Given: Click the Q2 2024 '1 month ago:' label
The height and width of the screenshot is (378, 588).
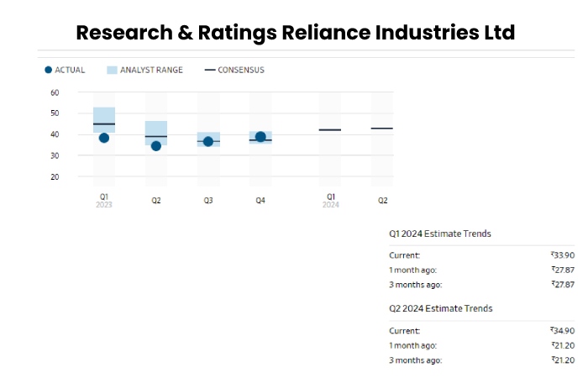Looking at the screenshot, I should click(413, 345).
